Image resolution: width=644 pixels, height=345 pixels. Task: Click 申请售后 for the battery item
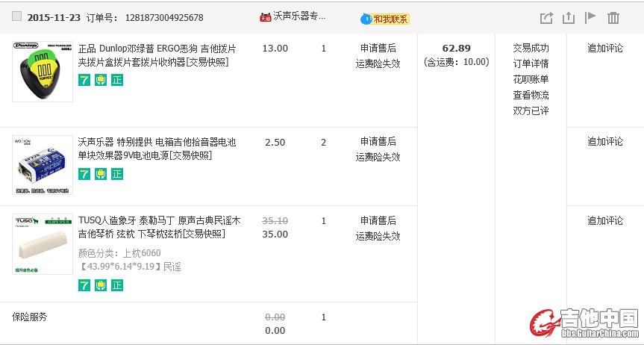click(x=378, y=141)
